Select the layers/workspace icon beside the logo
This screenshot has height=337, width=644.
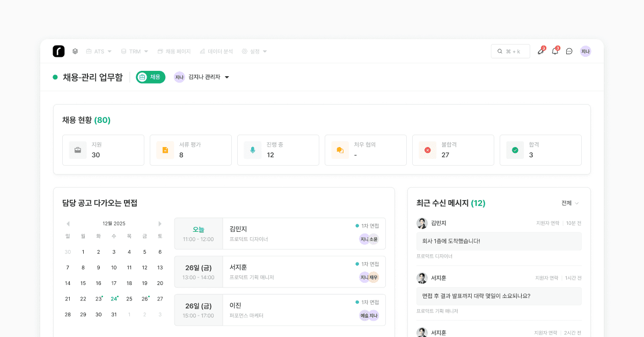coord(75,51)
